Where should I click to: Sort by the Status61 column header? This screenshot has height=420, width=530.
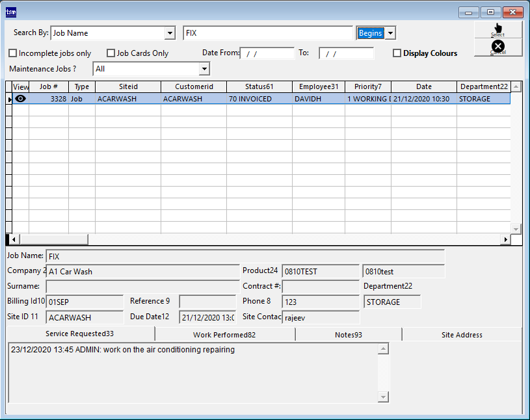[x=259, y=86]
